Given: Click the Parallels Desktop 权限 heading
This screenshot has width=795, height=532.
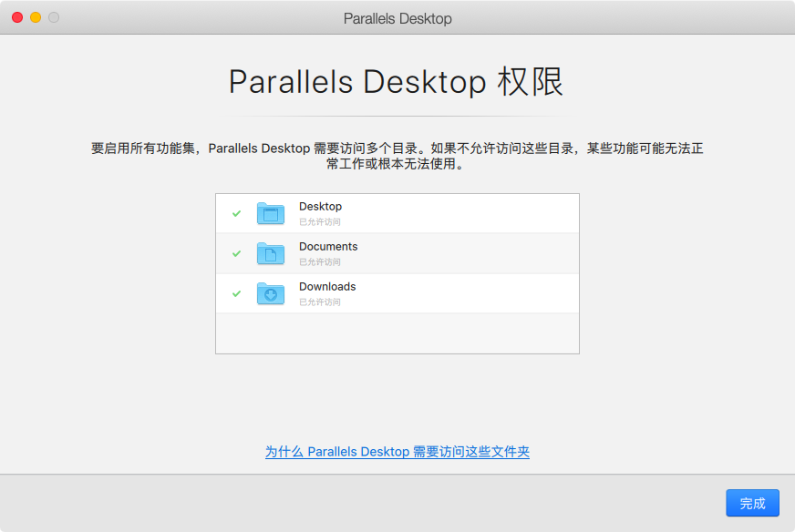Looking at the screenshot, I should tap(397, 82).
